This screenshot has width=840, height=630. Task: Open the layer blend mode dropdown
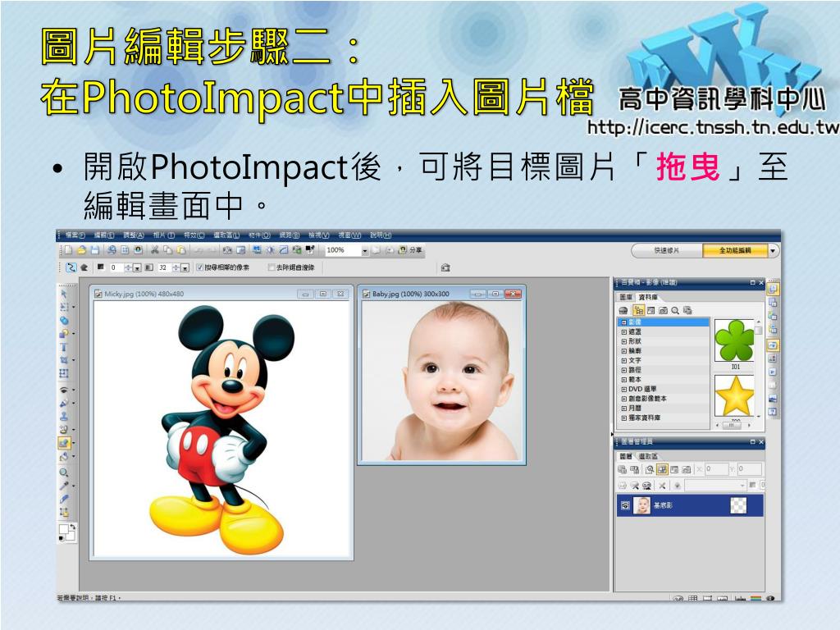click(x=742, y=486)
